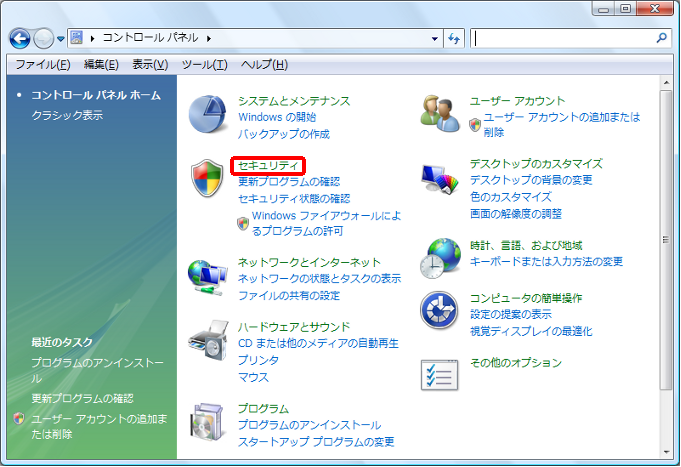Click the プログラムのアンインストール link under プログラム
The width and height of the screenshot is (681, 467).
click(309, 425)
